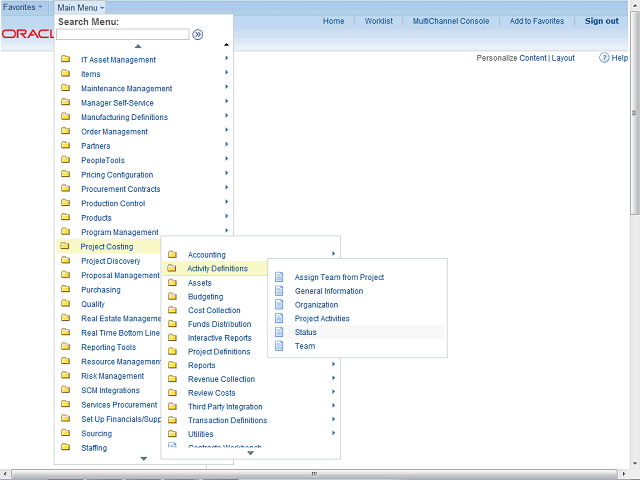Select Pricing Configuration menu entry

pos(117,175)
